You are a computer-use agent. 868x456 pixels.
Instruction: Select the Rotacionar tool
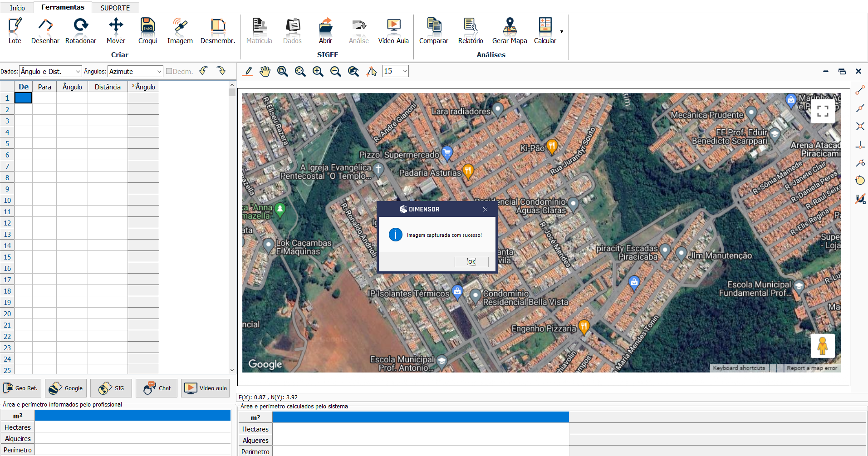click(x=81, y=30)
